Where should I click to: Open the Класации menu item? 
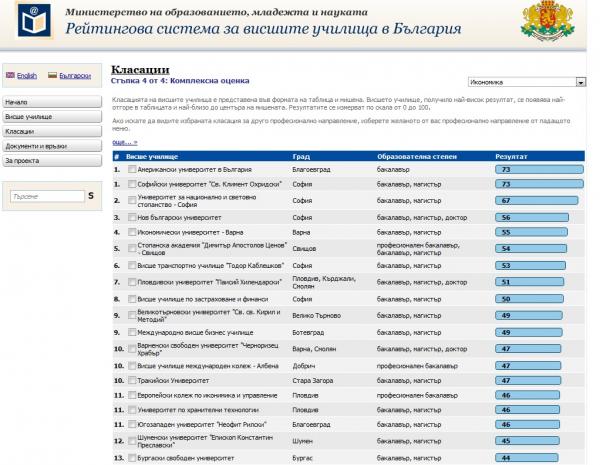point(52,131)
